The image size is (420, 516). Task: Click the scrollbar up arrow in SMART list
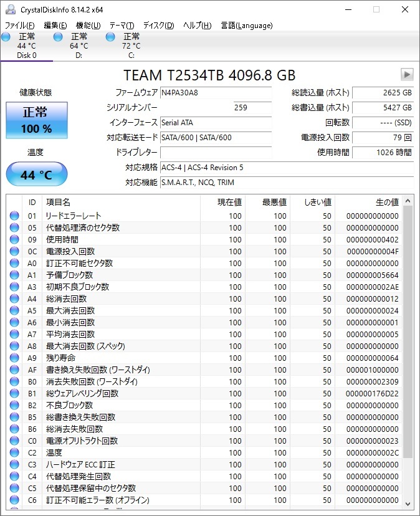click(408, 201)
